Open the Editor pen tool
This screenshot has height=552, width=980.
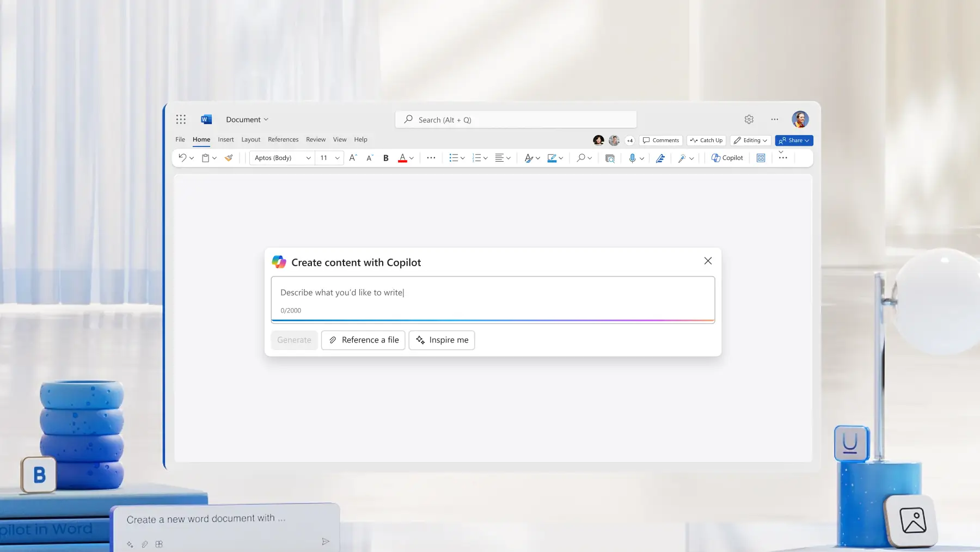tap(660, 158)
